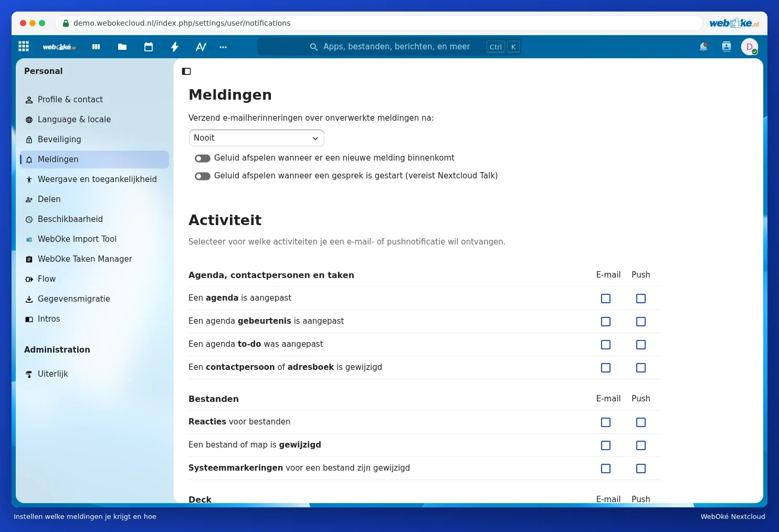The image size is (779, 532).
Task: Check E-mail for bestand of map gewijzigd
Action: click(606, 445)
